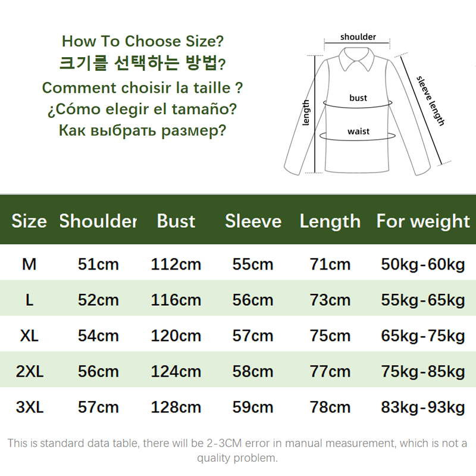
Task: Click the "Shoulder" column header
Action: pyautogui.click(x=98, y=221)
